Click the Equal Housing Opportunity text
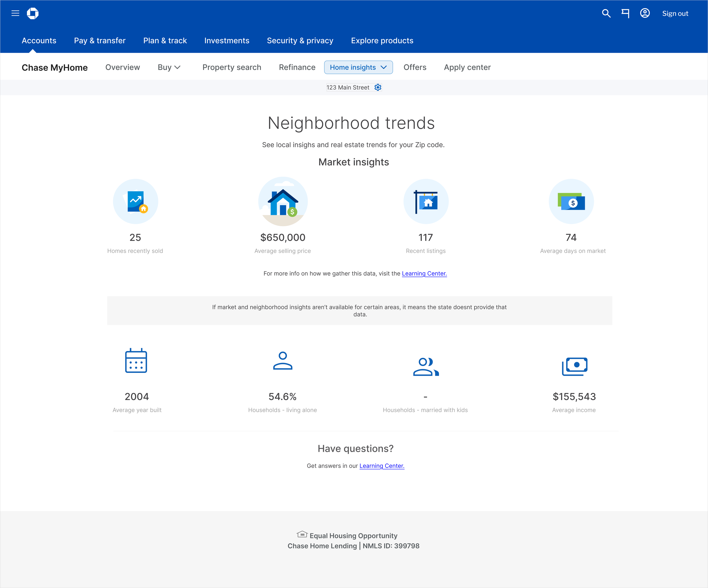 coord(354,536)
